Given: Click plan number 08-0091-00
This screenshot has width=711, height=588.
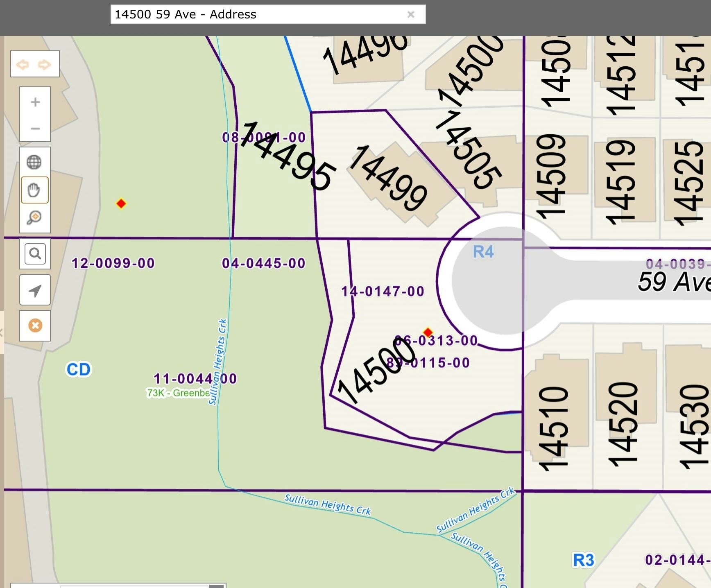Looking at the screenshot, I should pyautogui.click(x=264, y=137).
